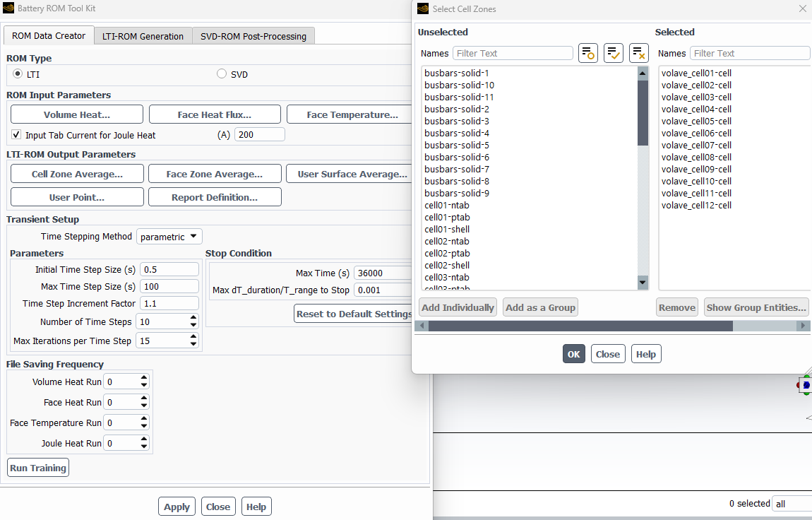
Task: Open the SVD-ROM Post-Processing tab
Action: coord(253,37)
